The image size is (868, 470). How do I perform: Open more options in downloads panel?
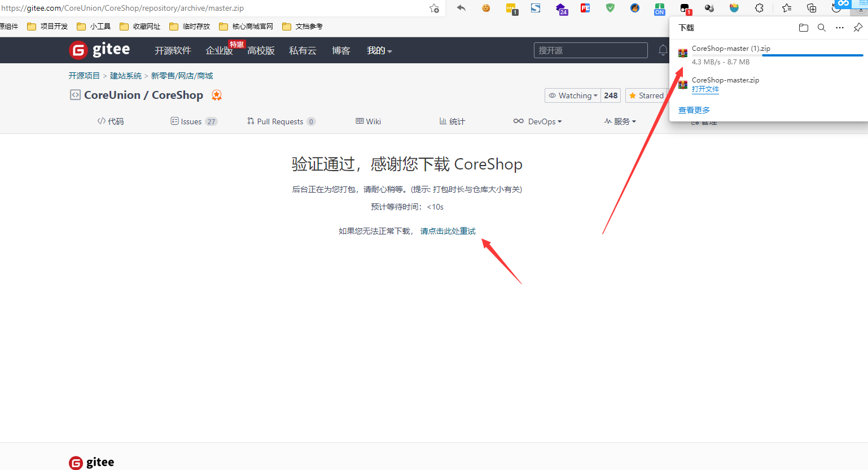tap(840, 28)
